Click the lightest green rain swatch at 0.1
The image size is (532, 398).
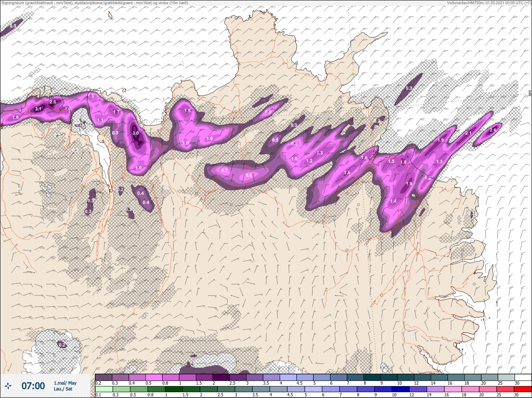(x=103, y=389)
